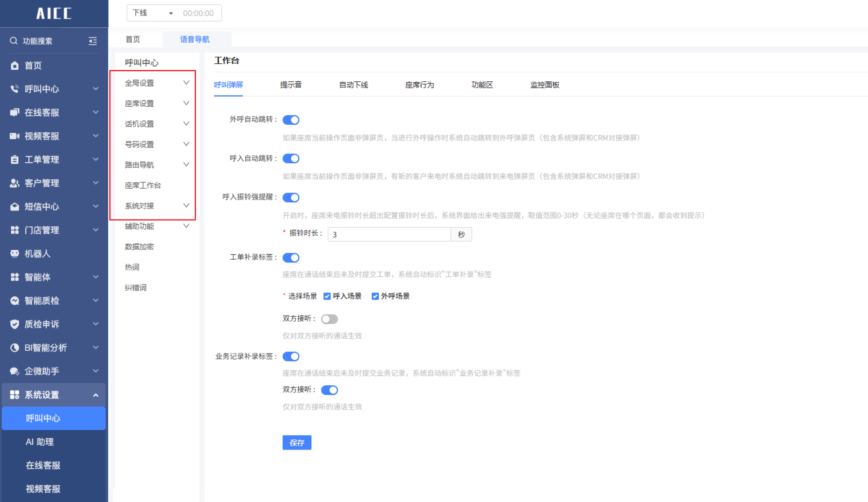Enable 双方接听 under 工单补录标签

coord(329,319)
